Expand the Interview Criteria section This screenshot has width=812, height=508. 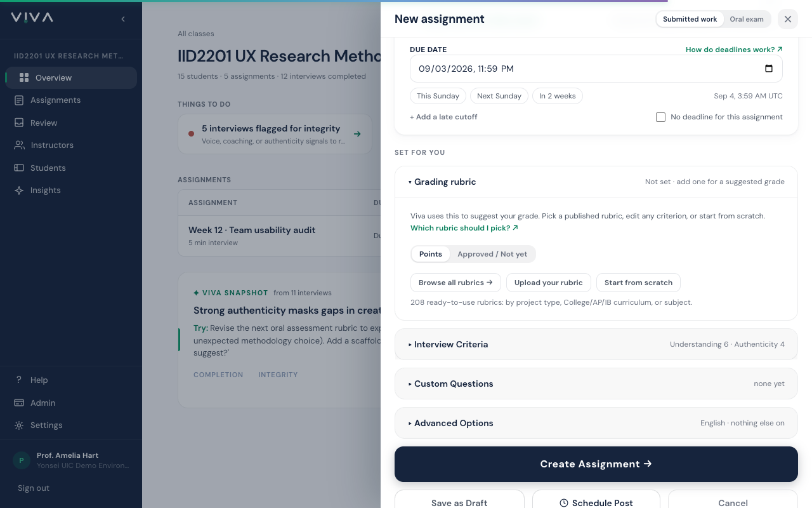596,344
